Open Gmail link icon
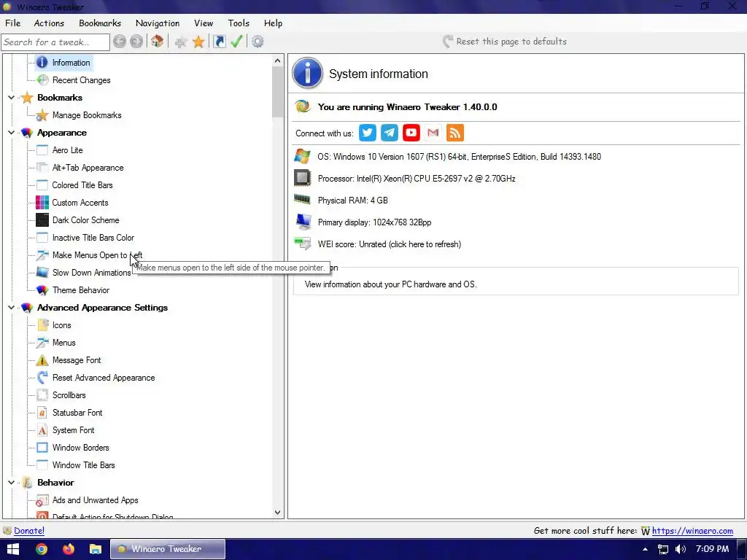 tap(433, 133)
